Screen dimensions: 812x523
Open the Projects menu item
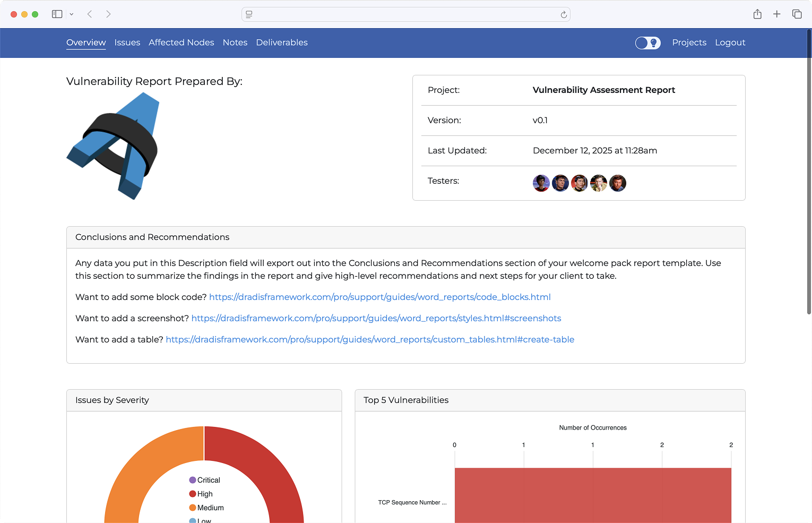coord(689,42)
